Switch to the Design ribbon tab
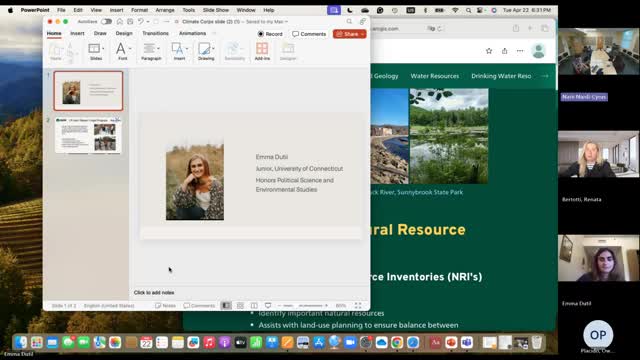The height and width of the screenshot is (360, 640). tap(124, 33)
